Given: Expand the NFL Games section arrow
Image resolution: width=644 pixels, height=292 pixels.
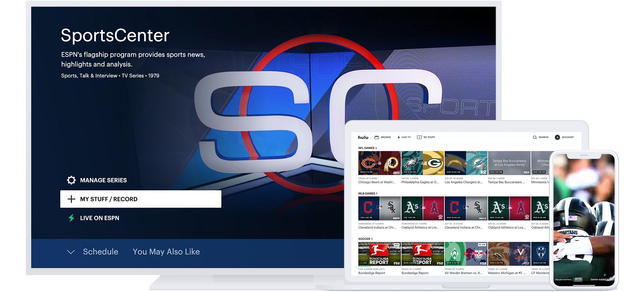Looking at the screenshot, I should (x=376, y=148).
